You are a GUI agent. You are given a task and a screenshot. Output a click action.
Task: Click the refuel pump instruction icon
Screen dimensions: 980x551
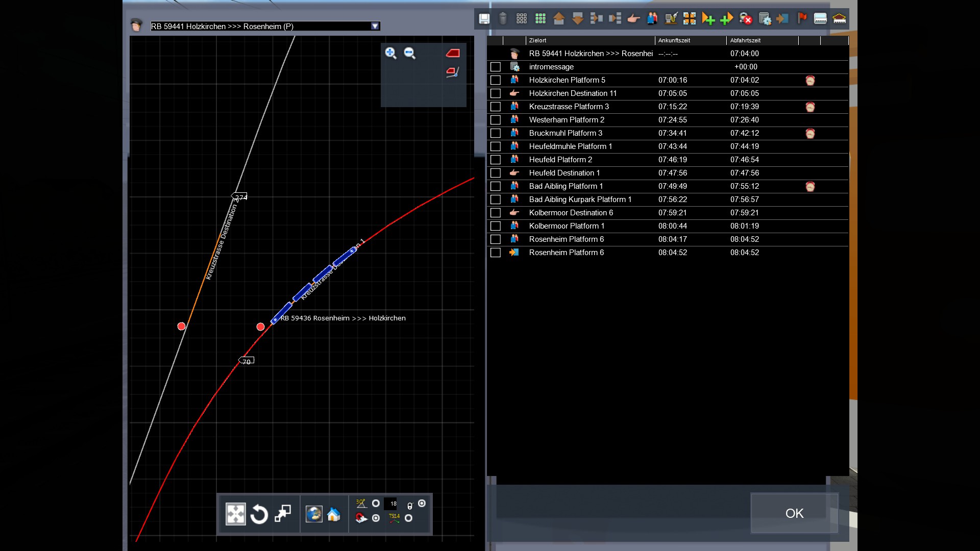click(x=671, y=19)
